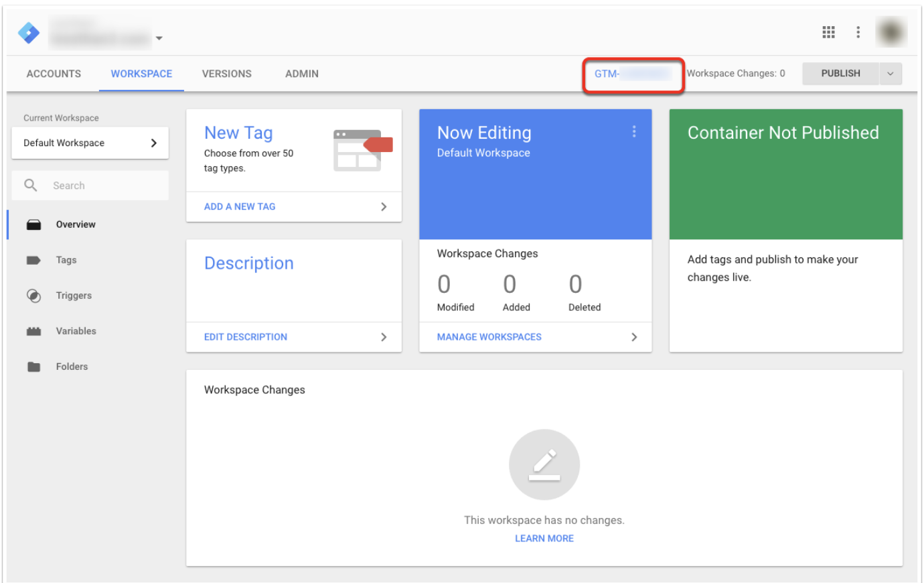Open the Admin tab

301,74
